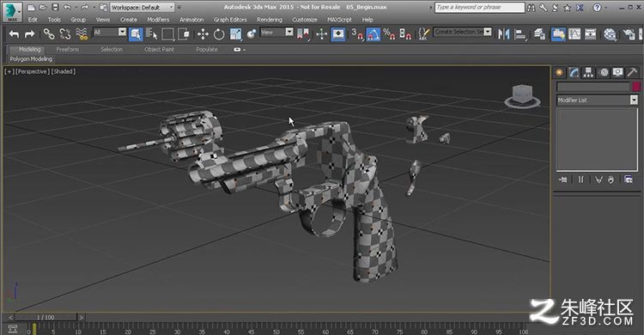Click the Polygon Modeling panel button
The width and height of the screenshot is (644, 335).
[31, 59]
